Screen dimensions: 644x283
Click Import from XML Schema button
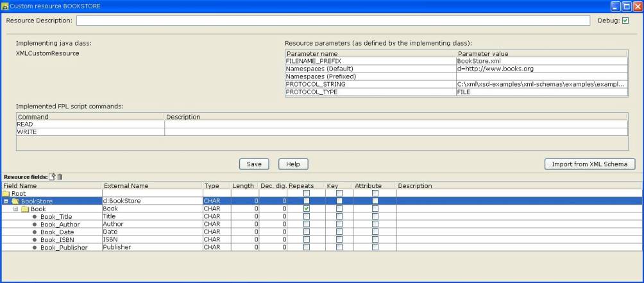coord(589,164)
